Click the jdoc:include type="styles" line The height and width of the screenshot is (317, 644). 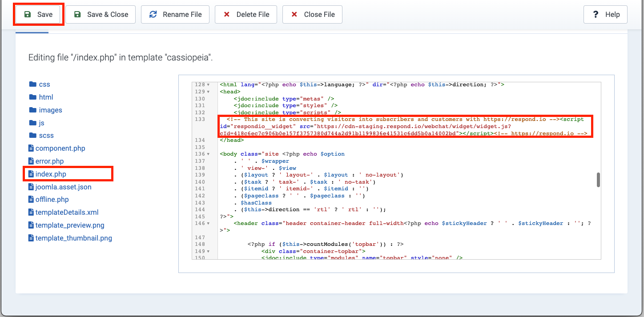coord(286,105)
